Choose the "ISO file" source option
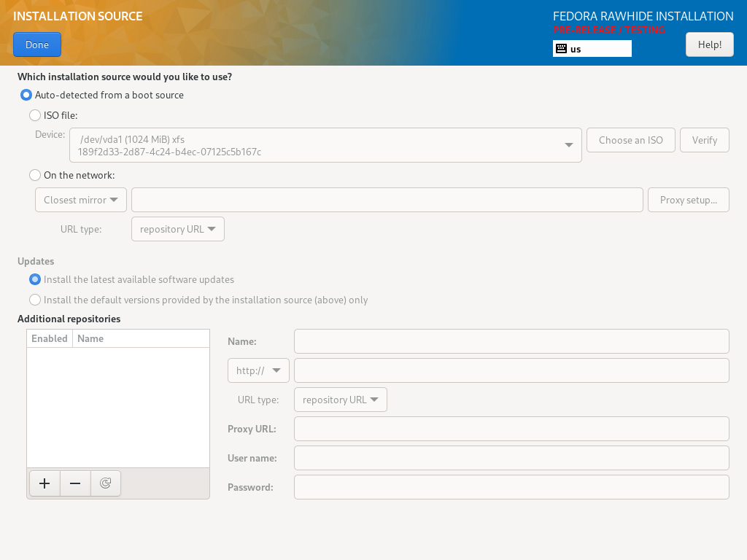Image resolution: width=747 pixels, height=560 pixels. tap(34, 115)
